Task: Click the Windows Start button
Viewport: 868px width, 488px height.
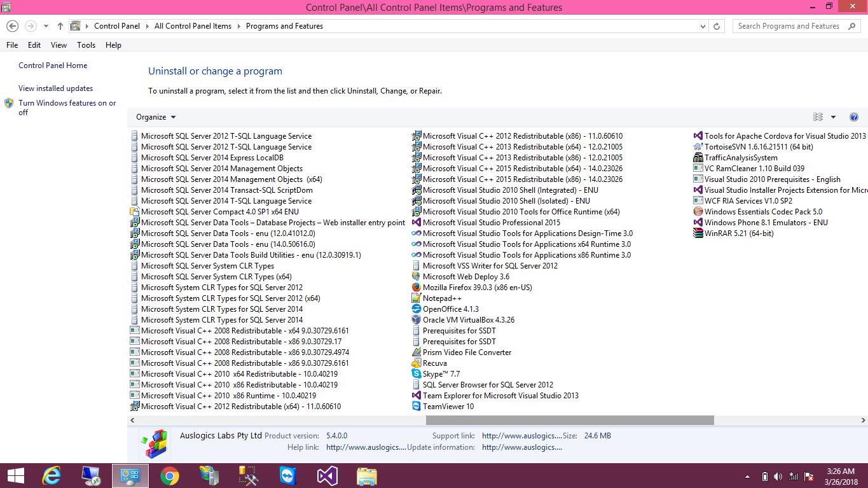Action: [15, 476]
